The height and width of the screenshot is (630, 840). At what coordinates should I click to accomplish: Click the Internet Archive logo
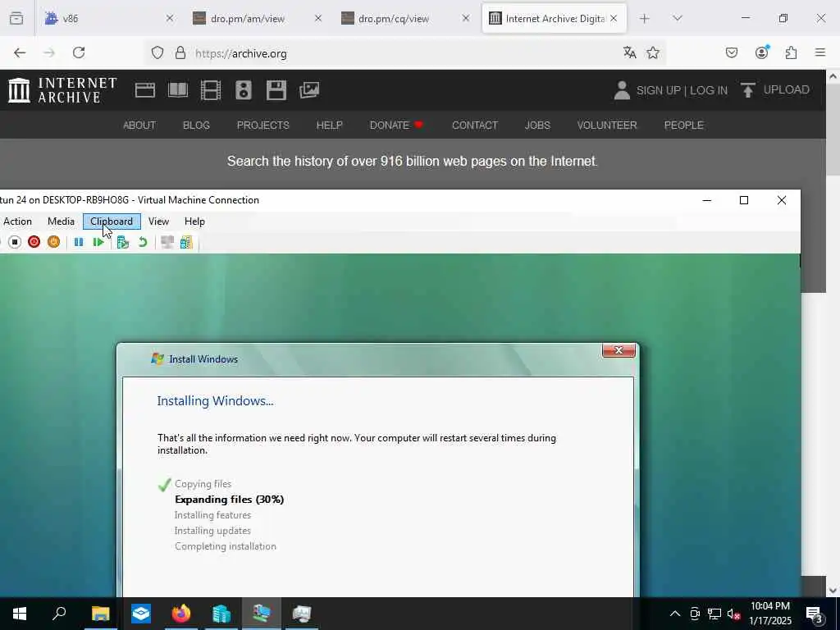click(x=62, y=90)
